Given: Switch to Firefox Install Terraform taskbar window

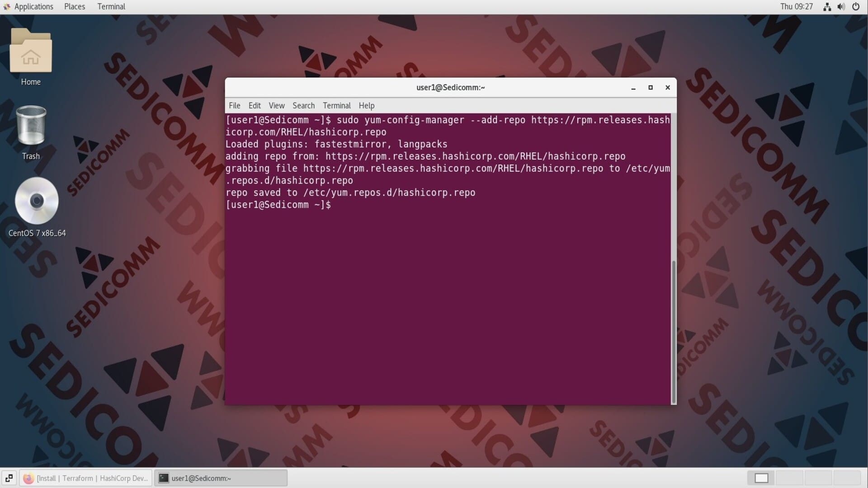Looking at the screenshot, I should pyautogui.click(x=86, y=478).
